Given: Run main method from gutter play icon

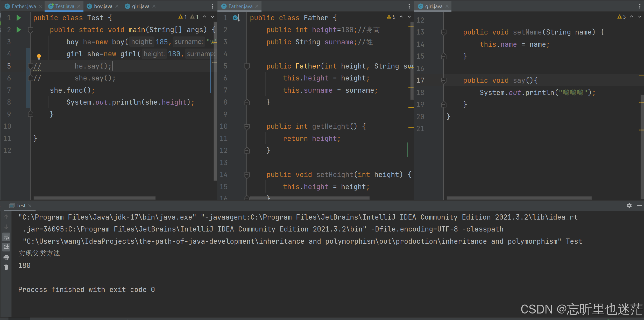Looking at the screenshot, I should pyautogui.click(x=18, y=30).
